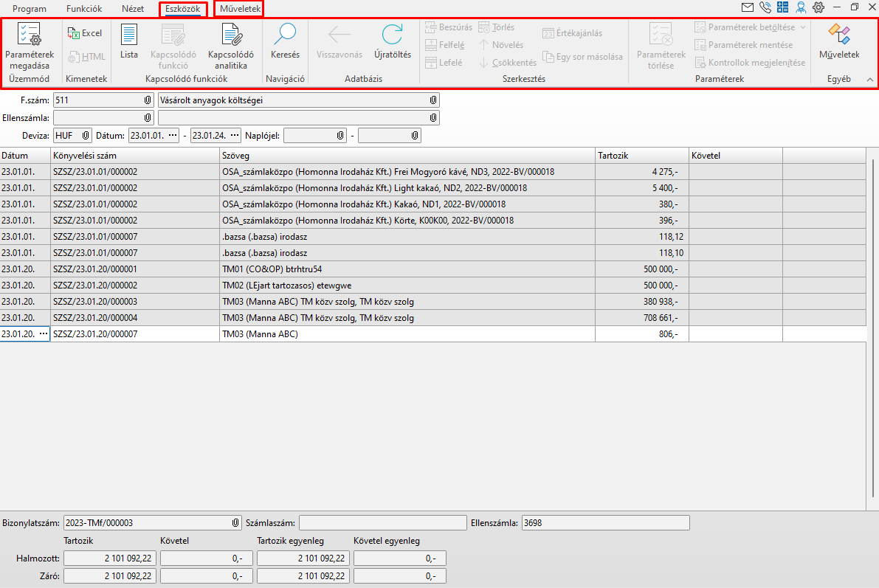Open the settings gear in the title bar
This screenshot has width=879, height=588.
tap(818, 8)
